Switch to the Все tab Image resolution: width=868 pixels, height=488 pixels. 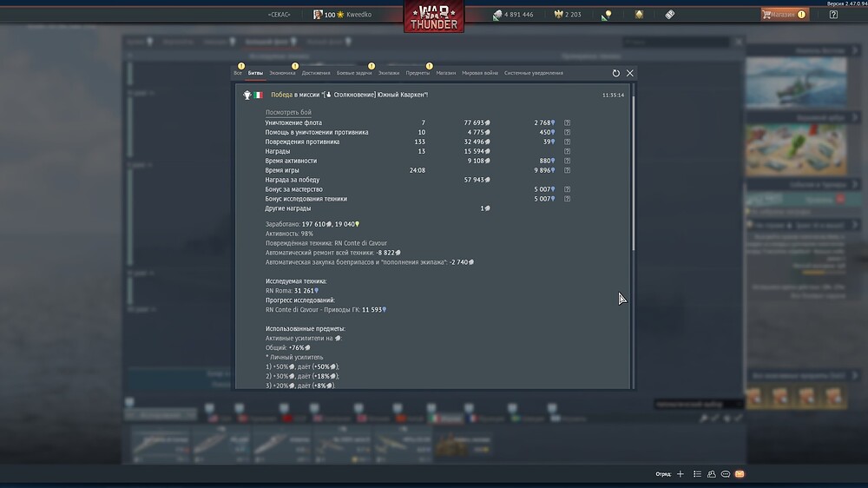pos(238,73)
